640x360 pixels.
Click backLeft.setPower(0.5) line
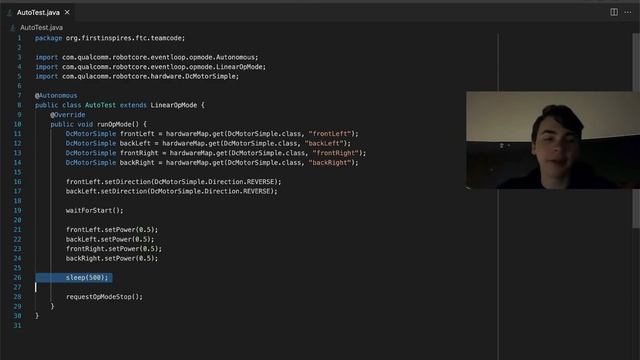coord(110,239)
